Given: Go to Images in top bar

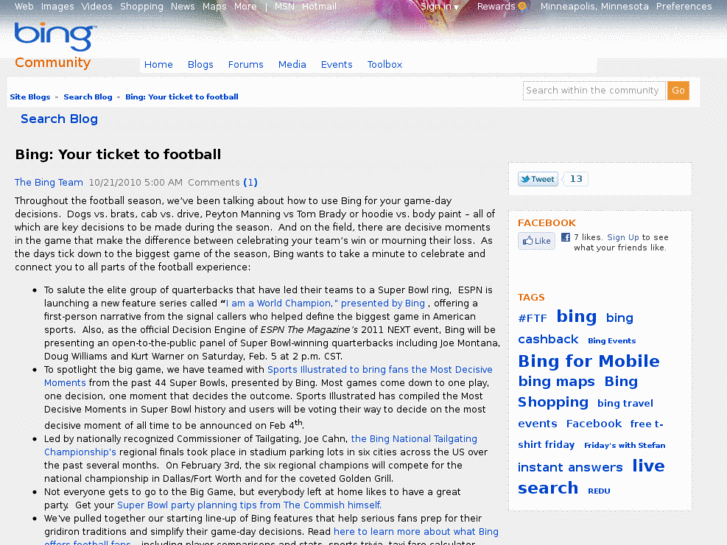Looking at the screenshot, I should (57, 6).
